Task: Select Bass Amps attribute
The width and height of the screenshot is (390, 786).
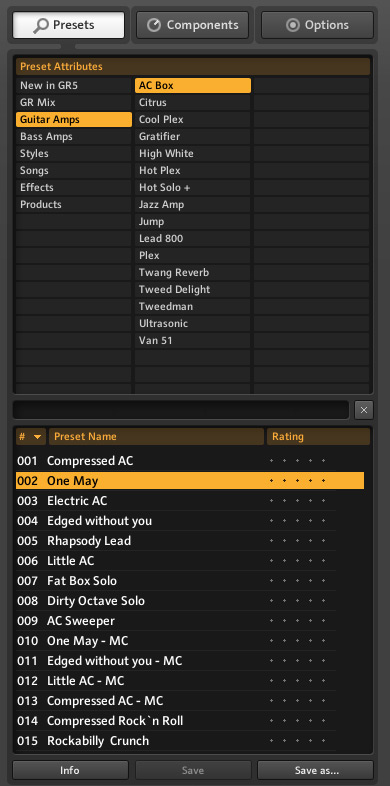Action: 74,137
